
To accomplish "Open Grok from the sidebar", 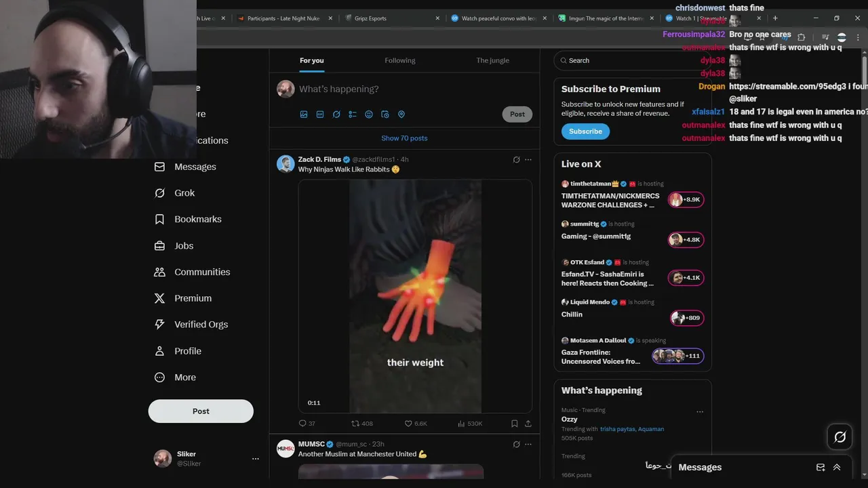I will click(174, 193).
